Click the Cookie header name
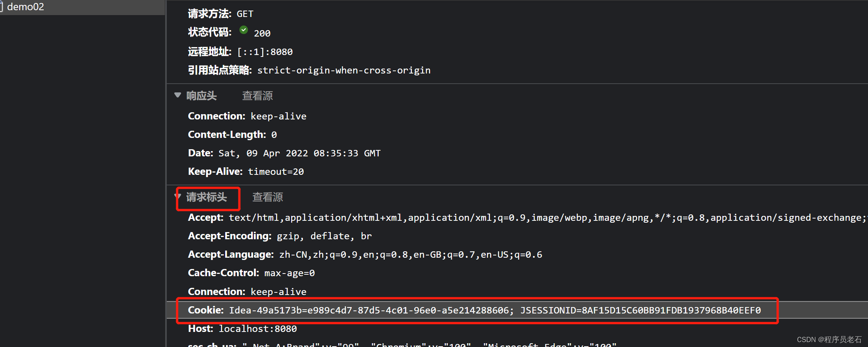The width and height of the screenshot is (868, 347). click(206, 310)
